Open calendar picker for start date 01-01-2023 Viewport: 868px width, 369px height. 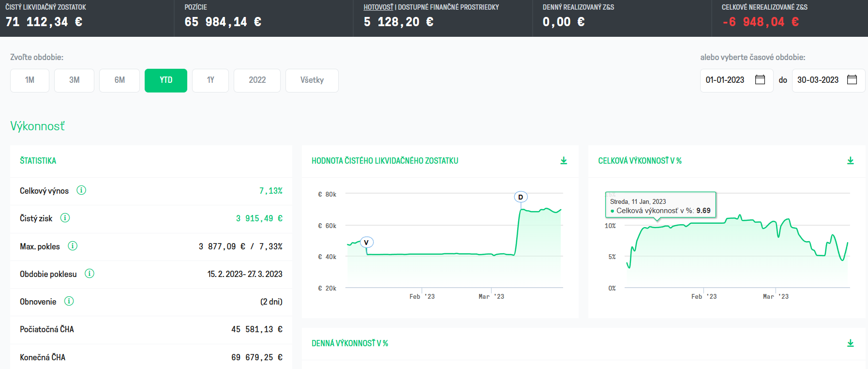point(760,80)
